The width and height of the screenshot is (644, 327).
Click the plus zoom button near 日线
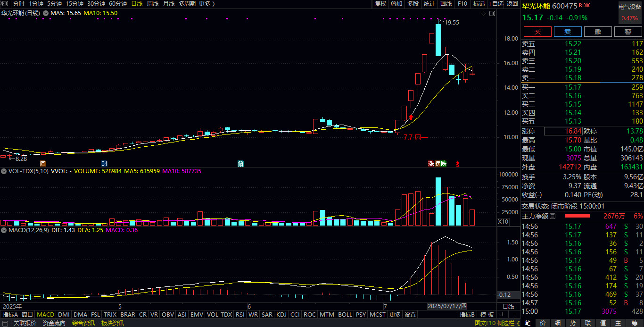[503, 315]
